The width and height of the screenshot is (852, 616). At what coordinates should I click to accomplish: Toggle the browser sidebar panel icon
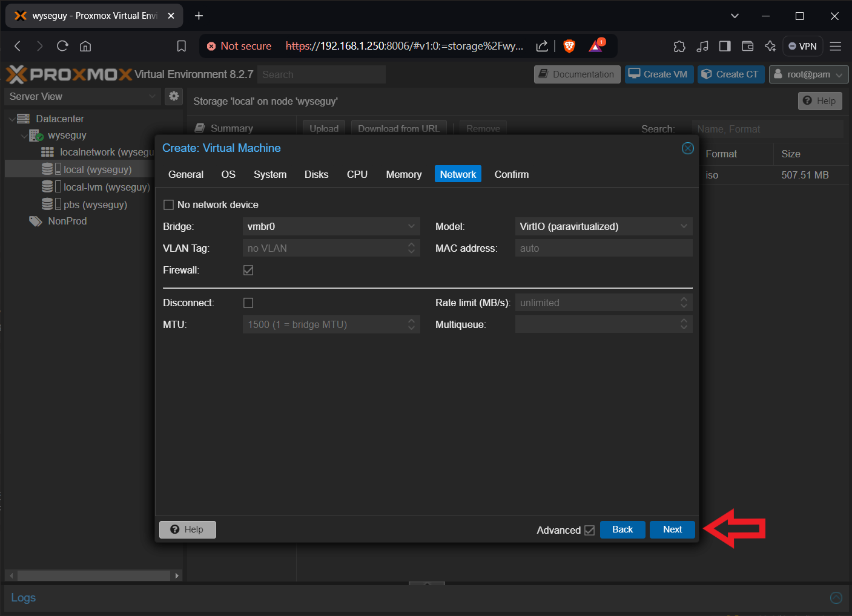point(725,46)
